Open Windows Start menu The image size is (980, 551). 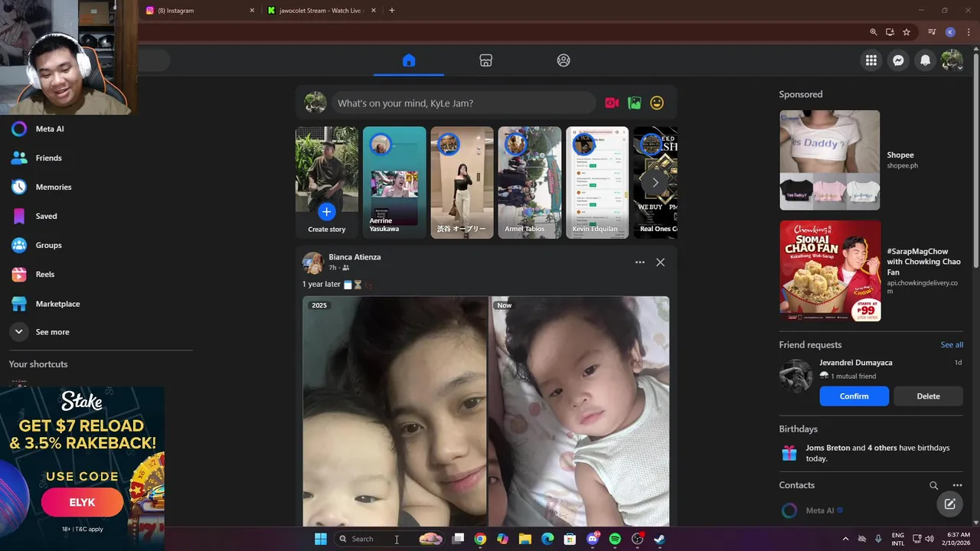(x=321, y=539)
